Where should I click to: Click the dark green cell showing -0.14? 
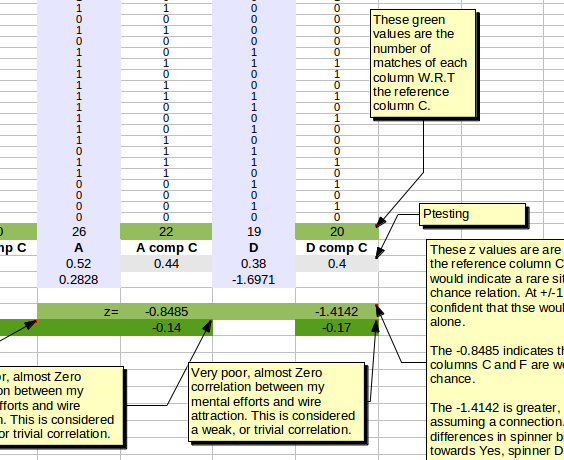pyautogui.click(x=166, y=328)
